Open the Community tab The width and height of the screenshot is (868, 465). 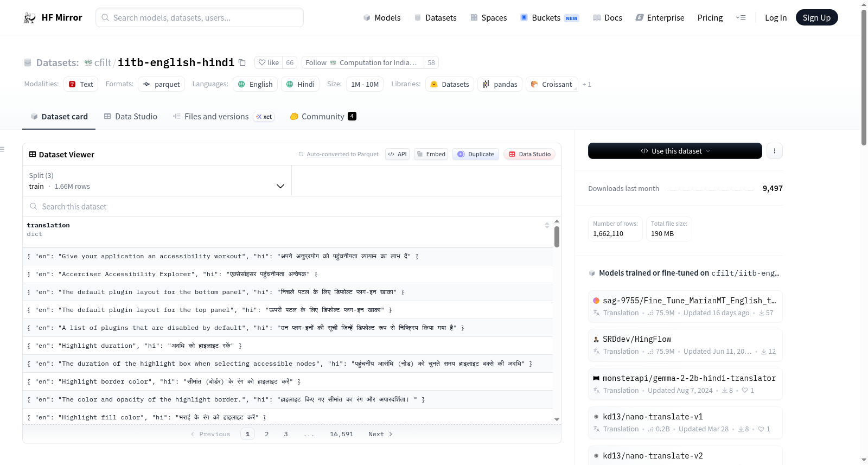[x=323, y=117]
